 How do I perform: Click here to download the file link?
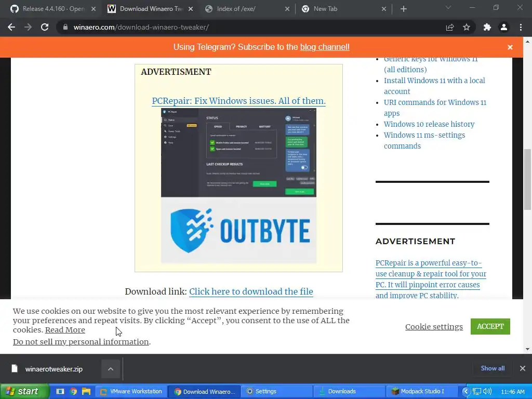pyautogui.click(x=251, y=291)
